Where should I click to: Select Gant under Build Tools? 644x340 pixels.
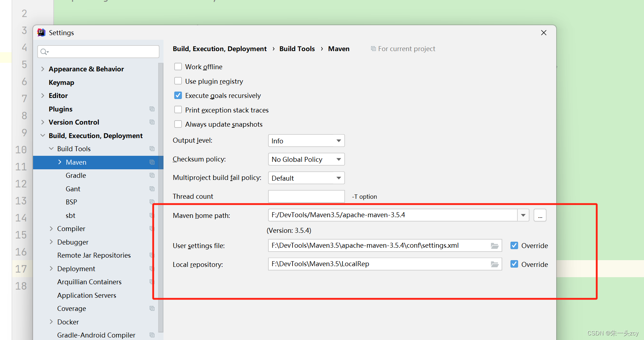click(73, 189)
